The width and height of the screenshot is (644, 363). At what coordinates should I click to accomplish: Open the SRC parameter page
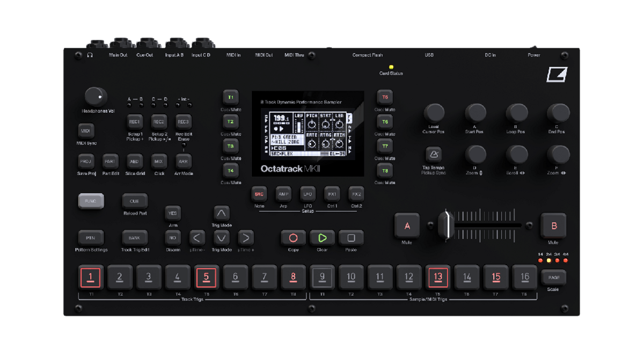click(x=259, y=194)
